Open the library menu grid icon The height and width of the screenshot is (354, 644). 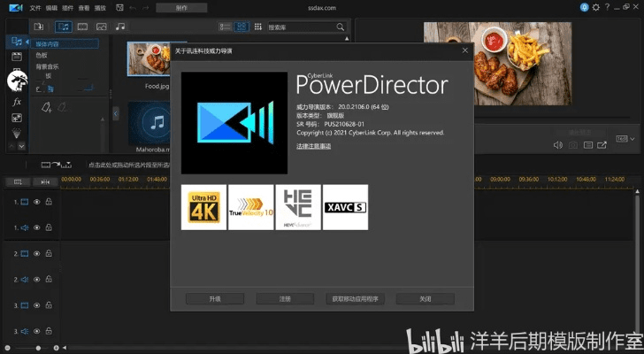[x=258, y=27]
